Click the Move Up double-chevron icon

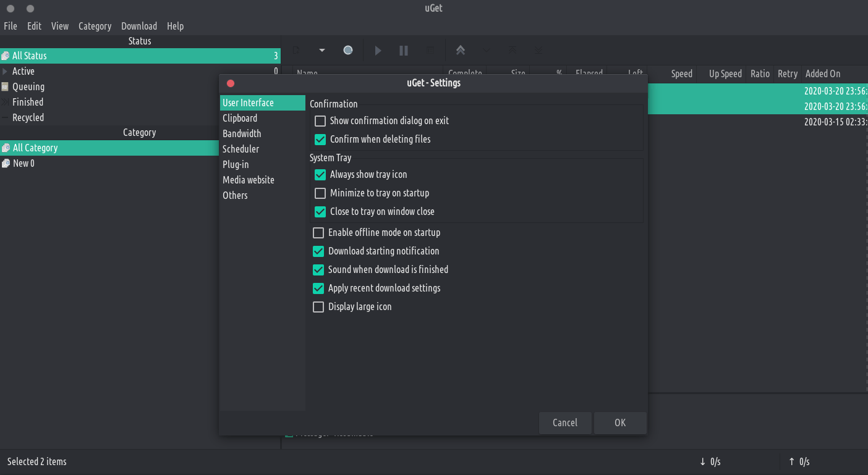tap(460, 51)
